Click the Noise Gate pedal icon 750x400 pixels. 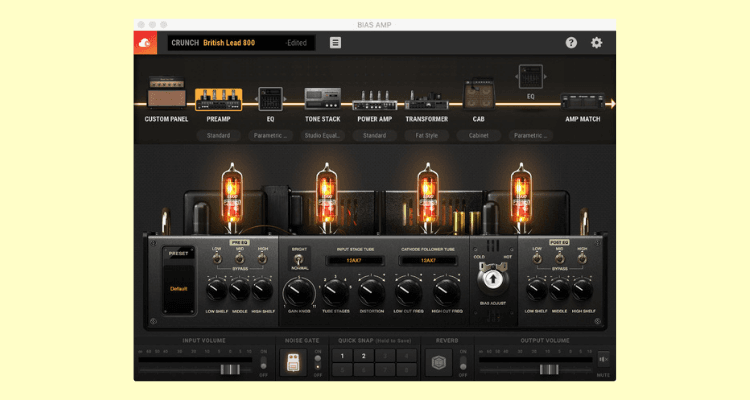(x=293, y=362)
